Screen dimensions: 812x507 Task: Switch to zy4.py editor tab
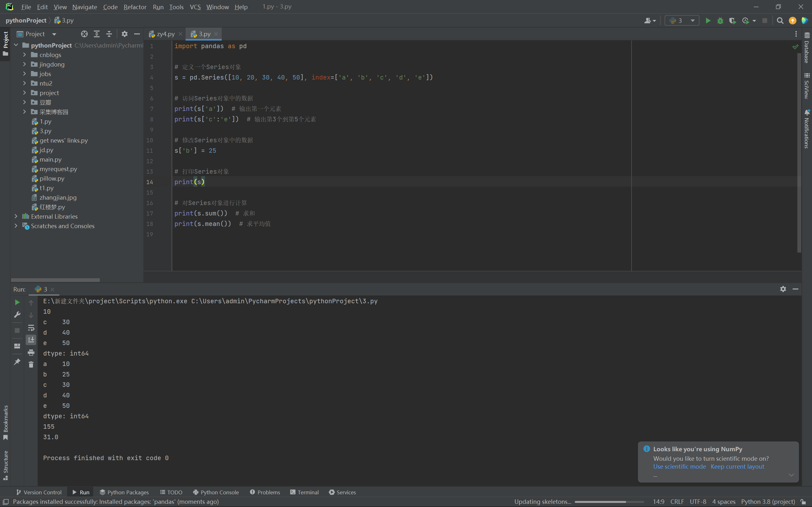tap(166, 34)
